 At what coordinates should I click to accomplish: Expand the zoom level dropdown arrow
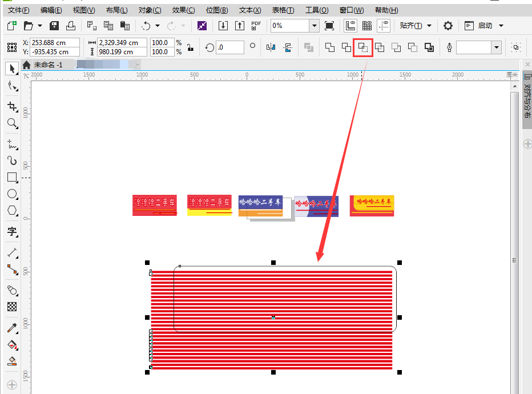point(315,26)
